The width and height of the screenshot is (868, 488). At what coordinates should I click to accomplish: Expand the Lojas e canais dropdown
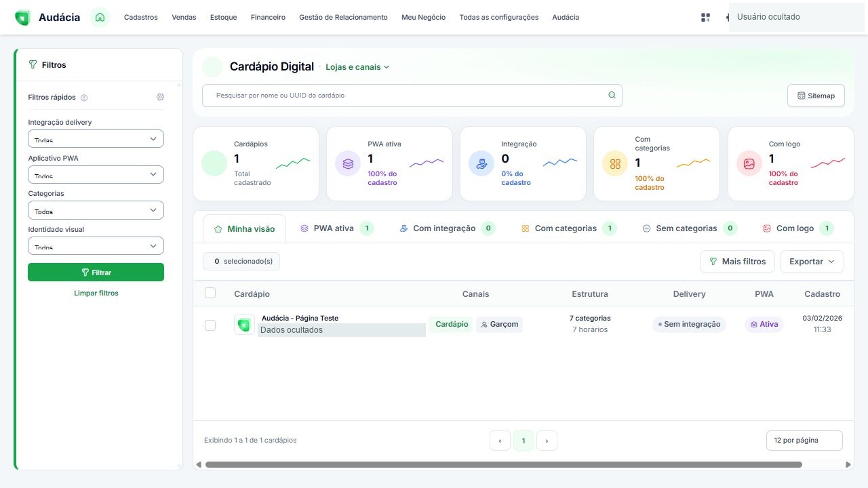coord(357,67)
